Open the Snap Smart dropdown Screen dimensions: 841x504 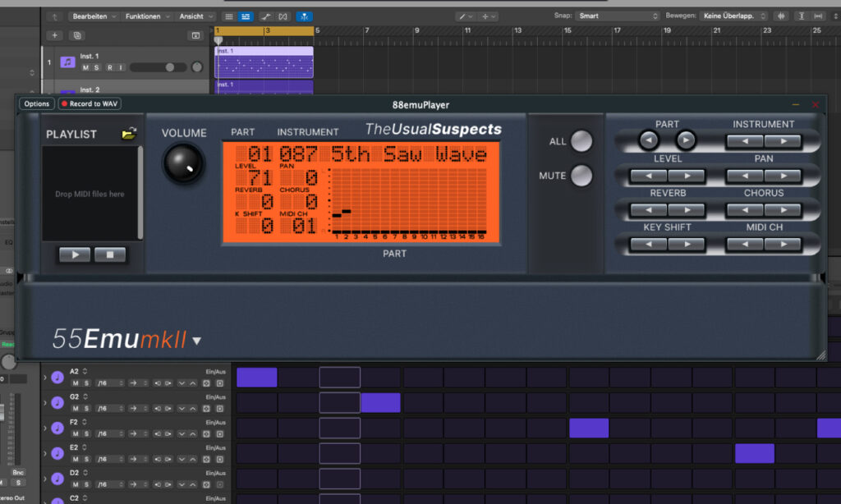coord(618,16)
